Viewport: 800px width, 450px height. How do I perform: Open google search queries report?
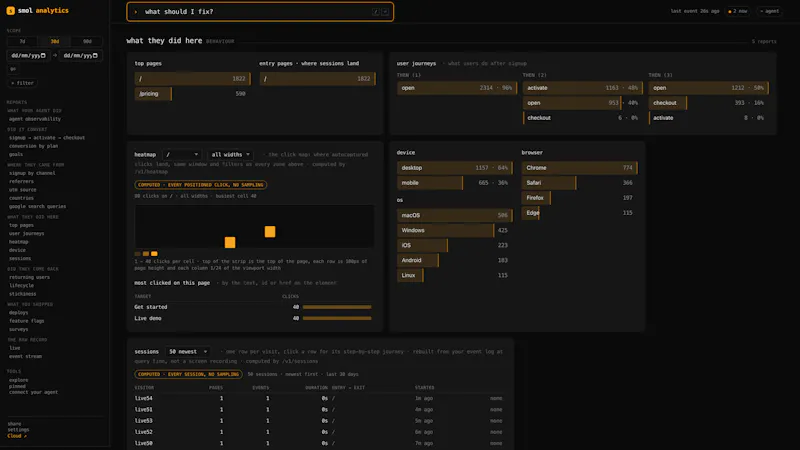point(37,207)
